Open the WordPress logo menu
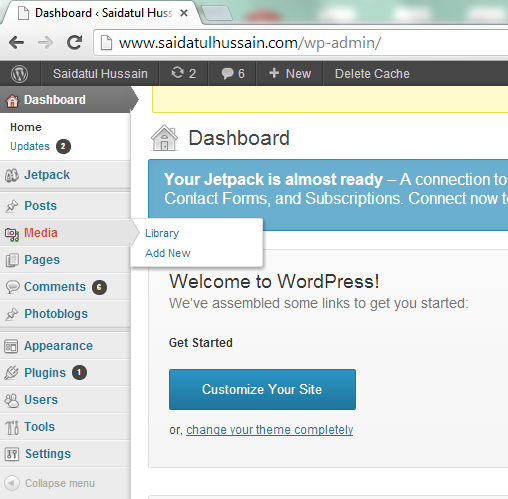 pos(19,74)
